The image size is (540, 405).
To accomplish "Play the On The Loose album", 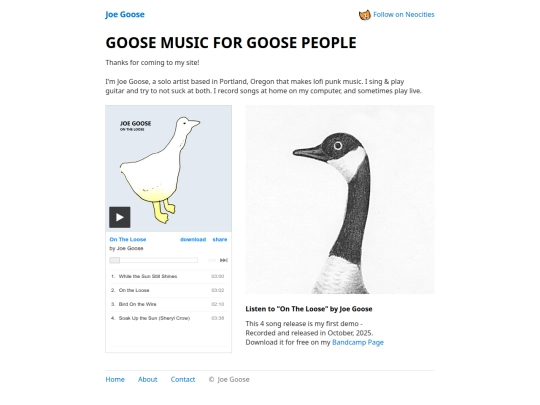I will 120,217.
